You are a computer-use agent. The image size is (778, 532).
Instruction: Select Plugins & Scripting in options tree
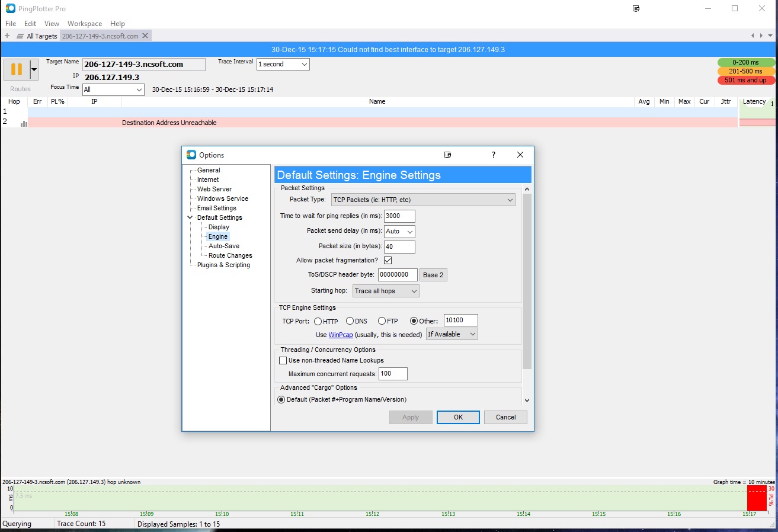point(223,265)
